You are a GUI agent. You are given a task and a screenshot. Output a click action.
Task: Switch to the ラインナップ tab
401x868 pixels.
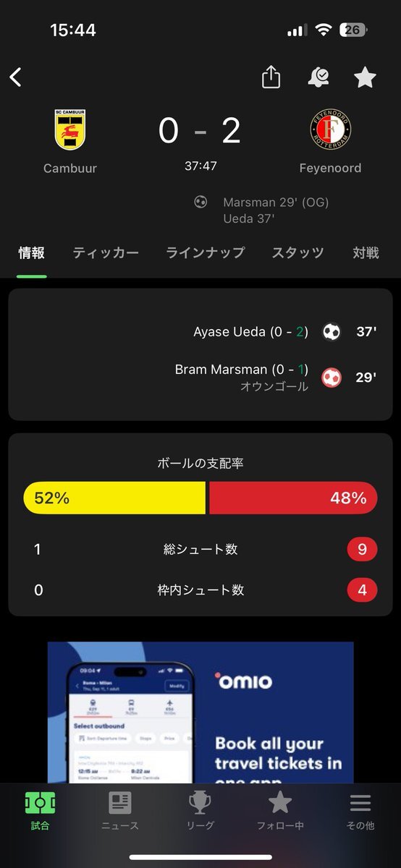pos(206,252)
